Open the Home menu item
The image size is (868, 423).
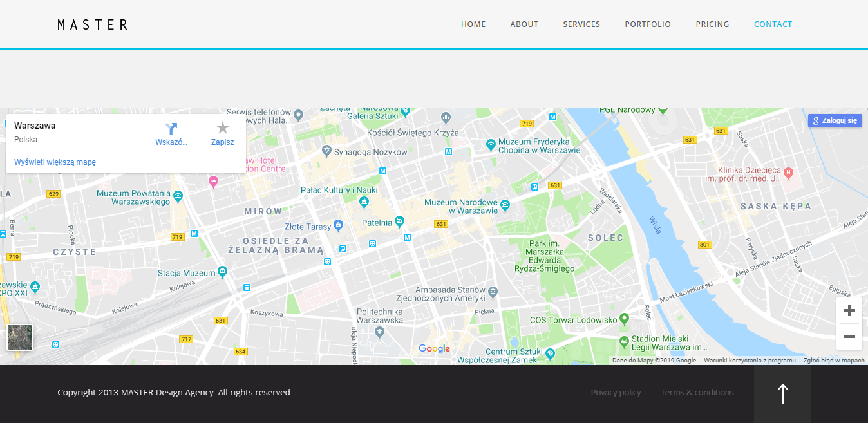click(473, 24)
